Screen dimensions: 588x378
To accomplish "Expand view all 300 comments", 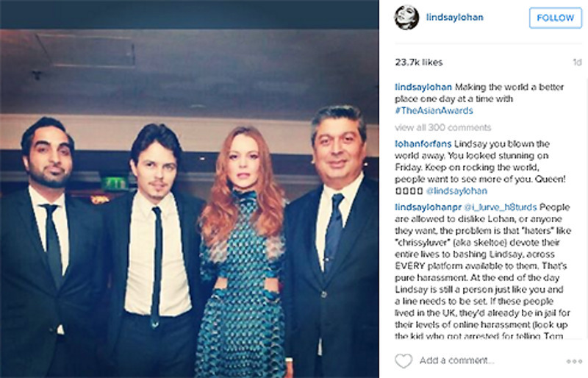I will [442, 128].
